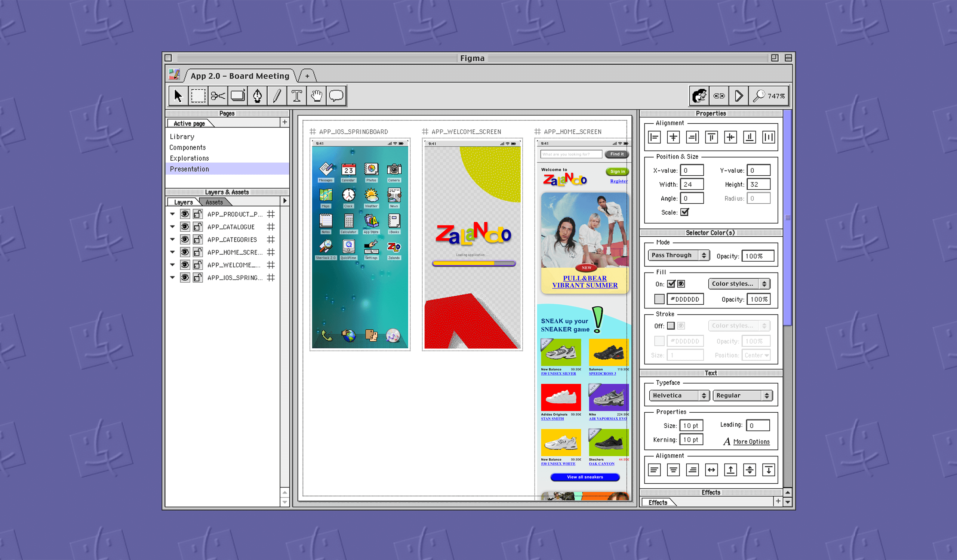This screenshot has height=560, width=957.
Task: Click the align left edges icon
Action: click(654, 137)
